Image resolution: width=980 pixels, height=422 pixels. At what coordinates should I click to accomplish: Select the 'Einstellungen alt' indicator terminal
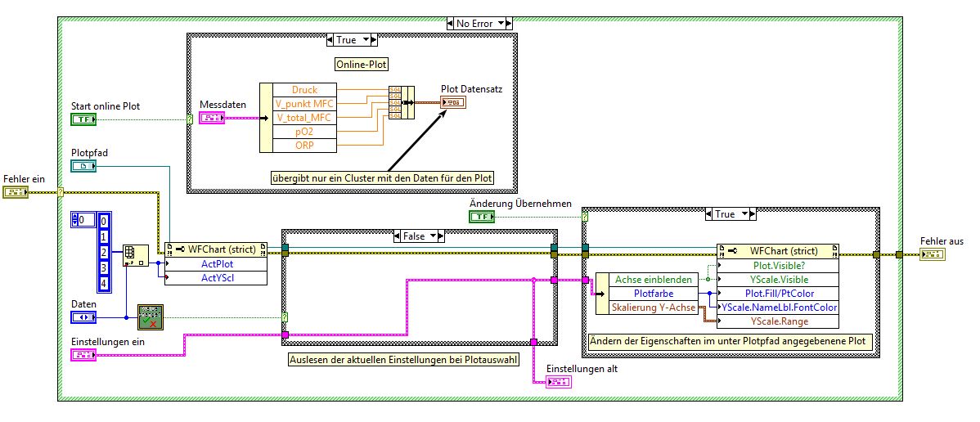pyautogui.click(x=558, y=382)
